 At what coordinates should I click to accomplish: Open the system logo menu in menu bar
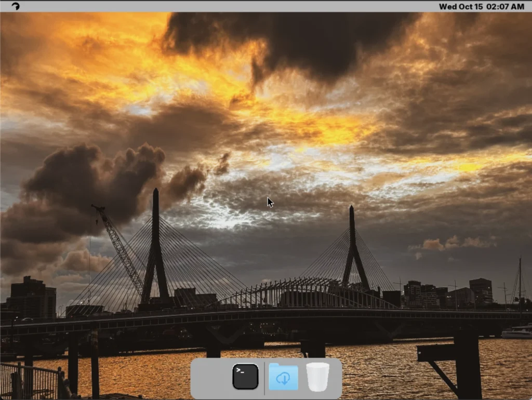click(x=16, y=6)
